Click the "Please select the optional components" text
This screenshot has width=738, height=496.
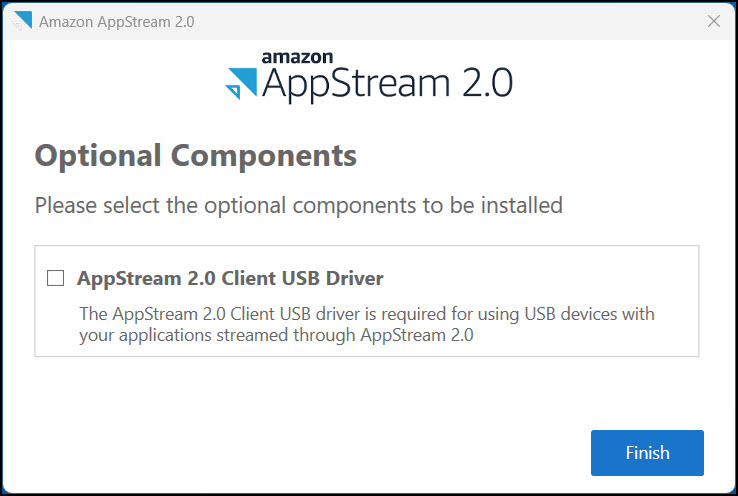coord(298,205)
